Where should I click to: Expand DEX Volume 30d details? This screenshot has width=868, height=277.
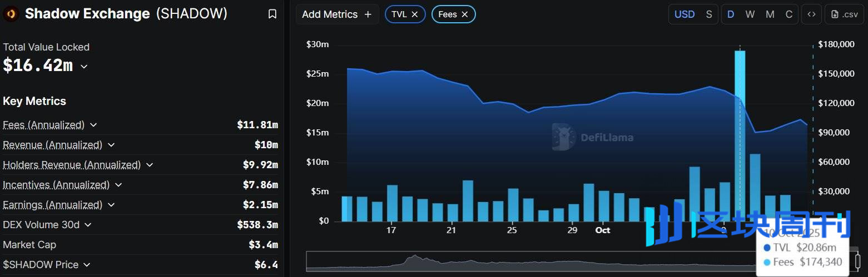(x=88, y=225)
